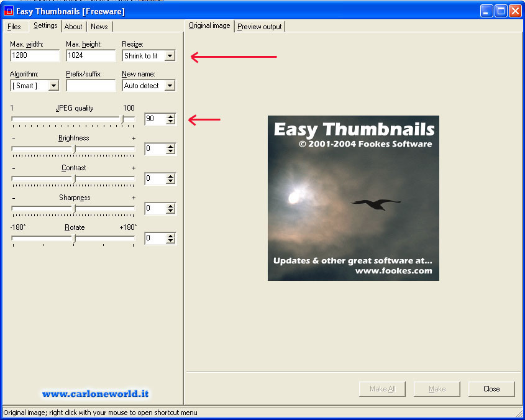Click the JPEG quality slider handle

122,119
